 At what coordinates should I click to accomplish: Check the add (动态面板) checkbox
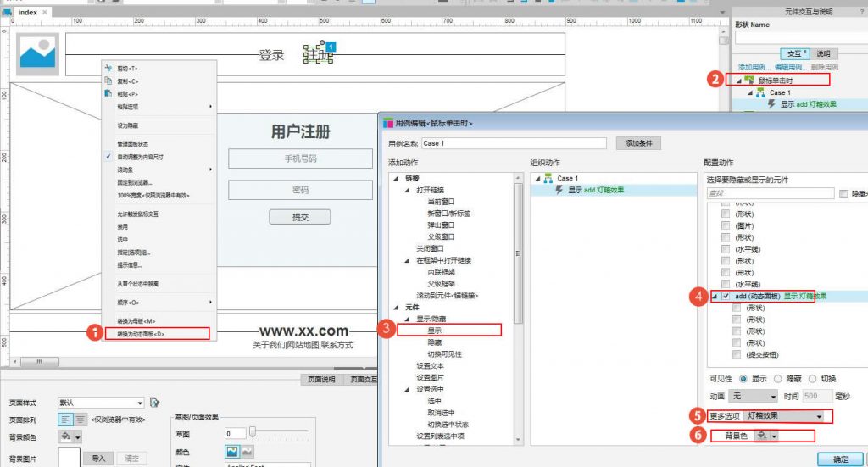(x=726, y=296)
